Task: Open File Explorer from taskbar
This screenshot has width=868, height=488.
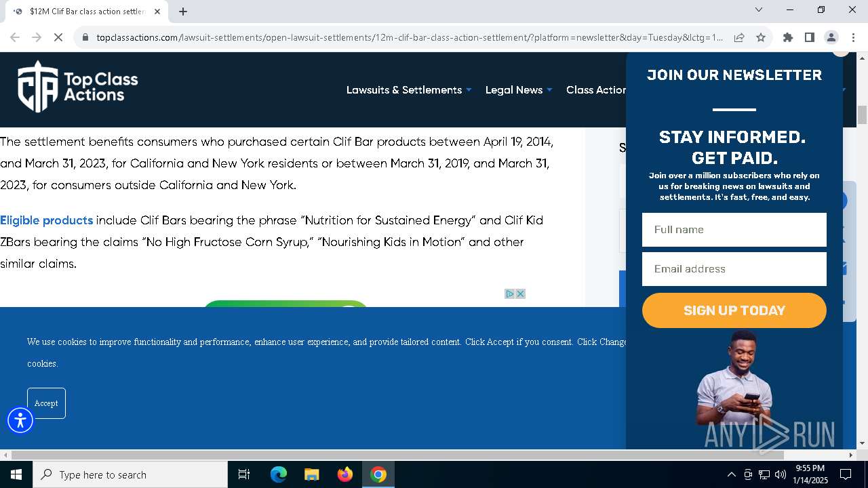Action: (311, 474)
